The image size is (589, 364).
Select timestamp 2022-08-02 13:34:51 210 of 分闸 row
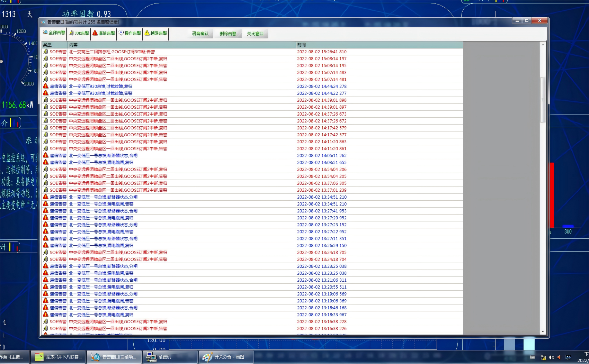(322, 197)
